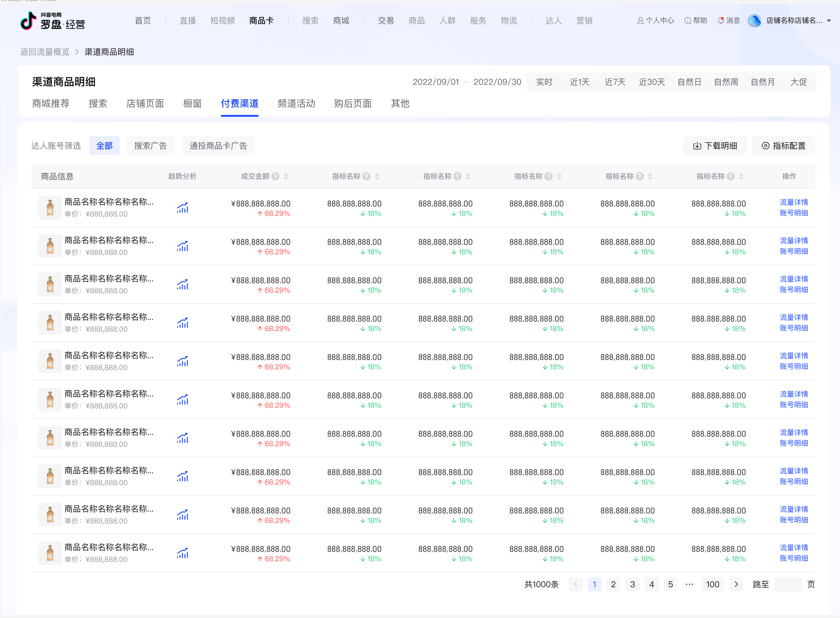840x618 pixels.
Task: Expand the store name account dropdown
Action: click(829, 20)
